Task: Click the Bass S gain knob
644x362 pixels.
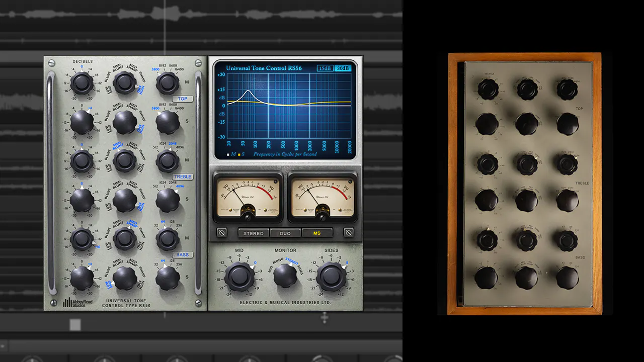Action: point(82,278)
